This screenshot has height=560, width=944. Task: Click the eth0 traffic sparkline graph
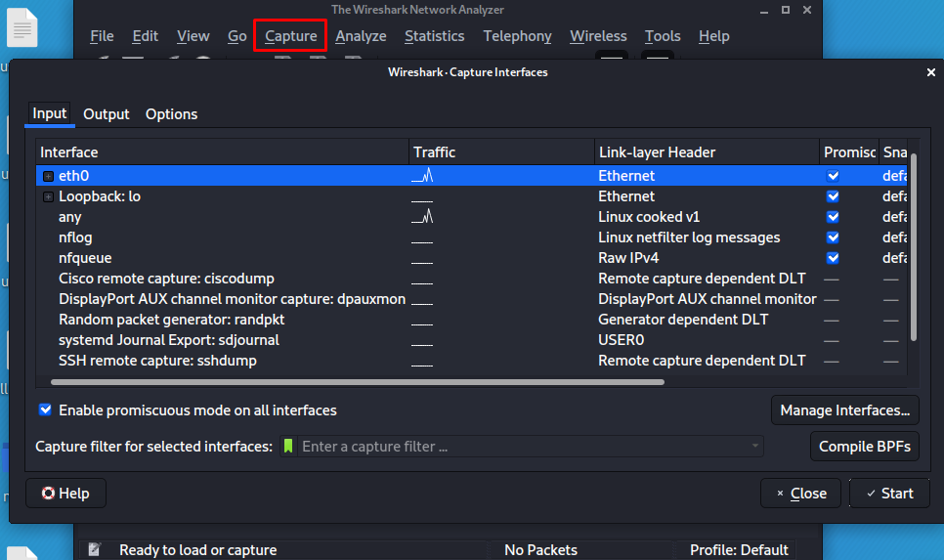coord(422,175)
